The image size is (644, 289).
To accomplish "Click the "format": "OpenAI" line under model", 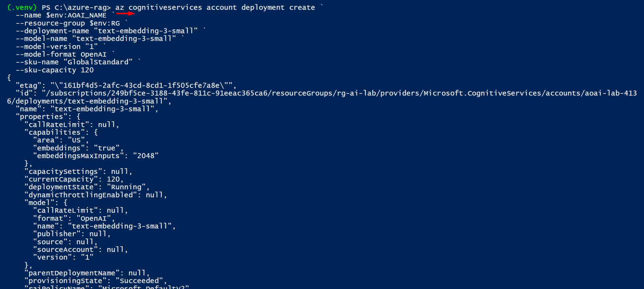I will [x=74, y=219].
